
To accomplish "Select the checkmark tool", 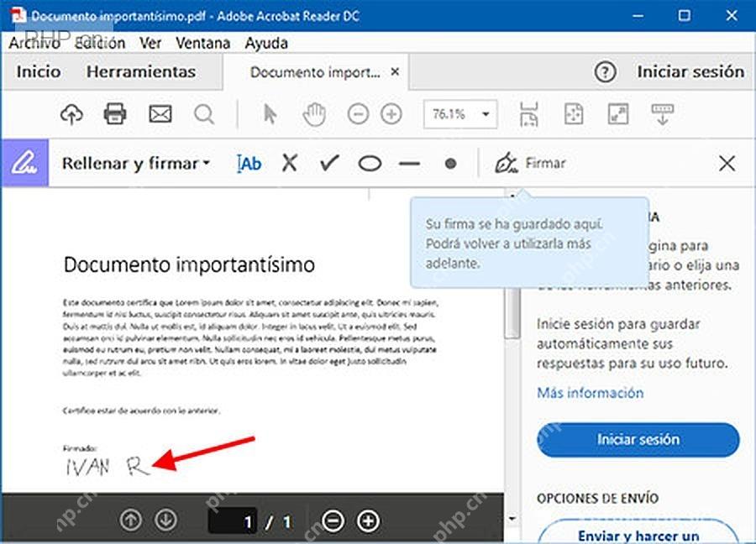I will [x=330, y=163].
